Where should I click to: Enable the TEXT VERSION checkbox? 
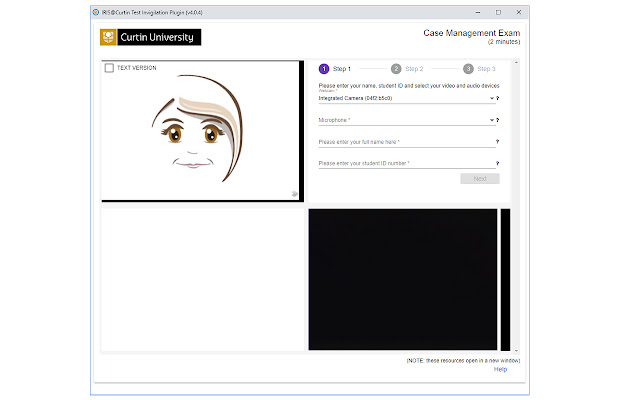click(109, 68)
